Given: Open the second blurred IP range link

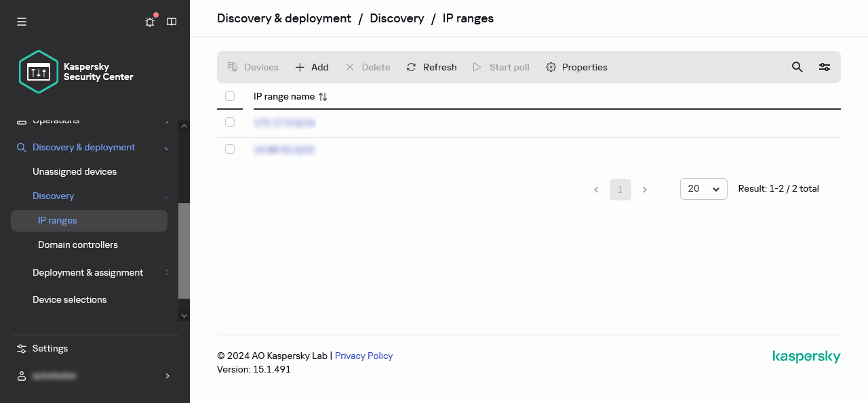Looking at the screenshot, I should pos(284,150).
